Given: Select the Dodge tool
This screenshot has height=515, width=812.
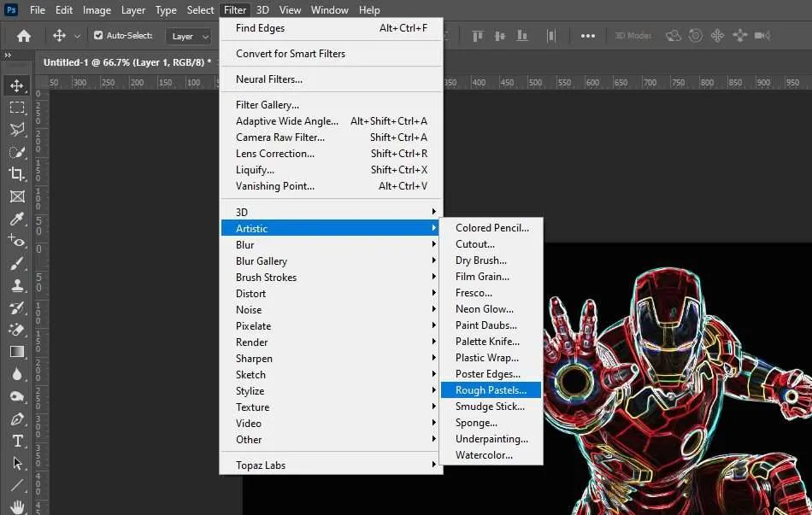Looking at the screenshot, I should tap(17, 396).
